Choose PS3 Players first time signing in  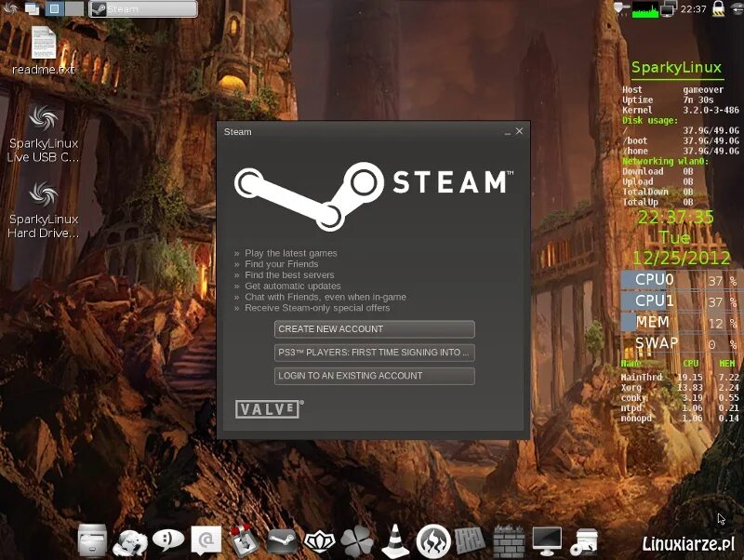coord(375,353)
